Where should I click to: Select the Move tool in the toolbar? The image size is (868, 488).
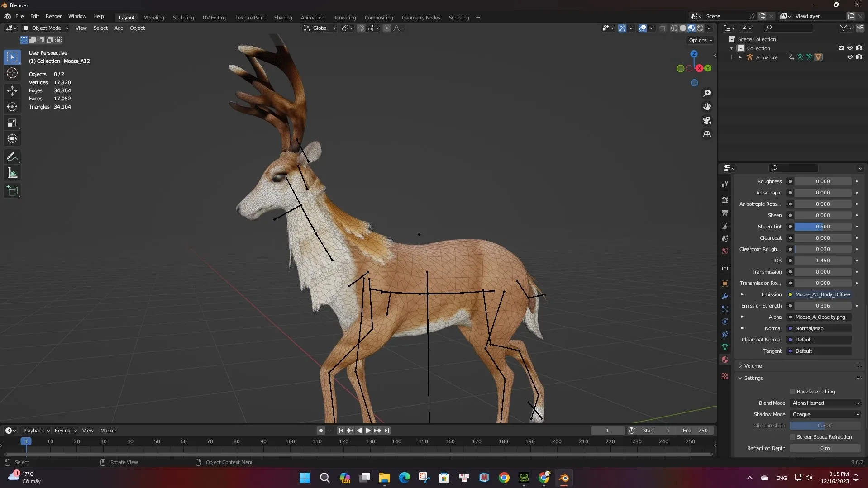12,90
